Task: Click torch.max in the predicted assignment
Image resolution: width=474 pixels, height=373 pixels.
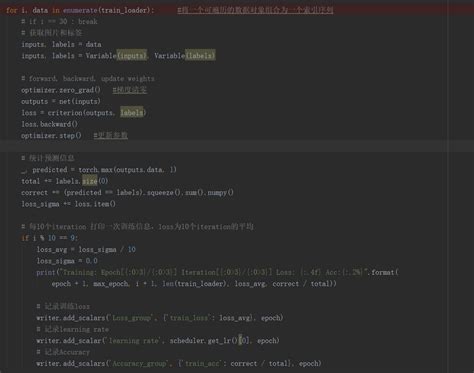Action: coord(96,170)
